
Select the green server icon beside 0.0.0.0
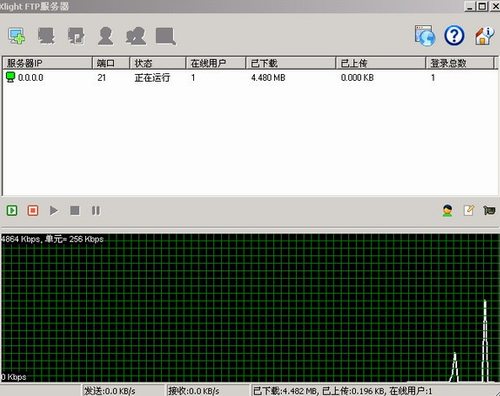pyautogui.click(x=11, y=77)
